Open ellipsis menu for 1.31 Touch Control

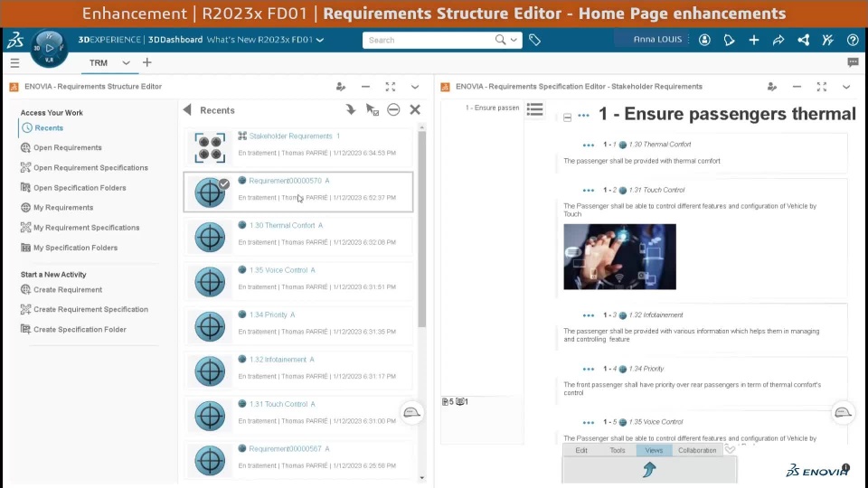588,191
